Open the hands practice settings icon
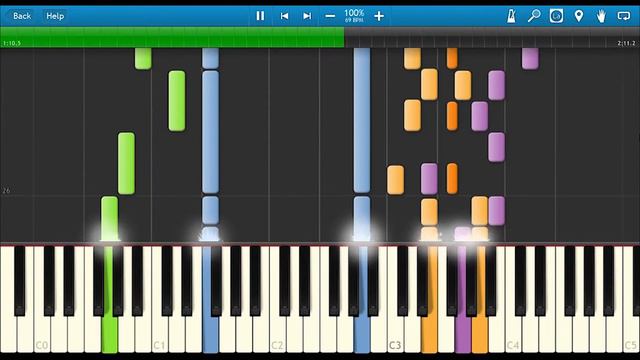Viewport: 640px width, 360px height. pyautogui.click(x=601, y=16)
